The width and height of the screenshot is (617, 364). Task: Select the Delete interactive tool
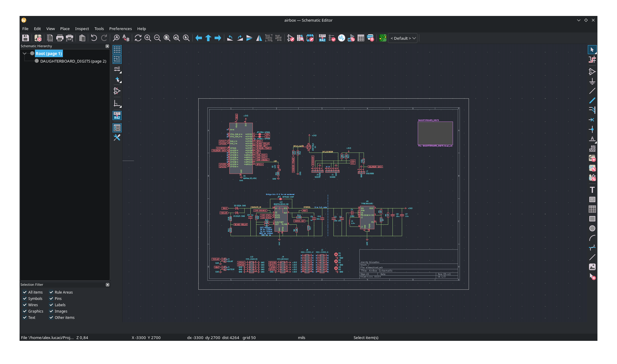click(592, 276)
